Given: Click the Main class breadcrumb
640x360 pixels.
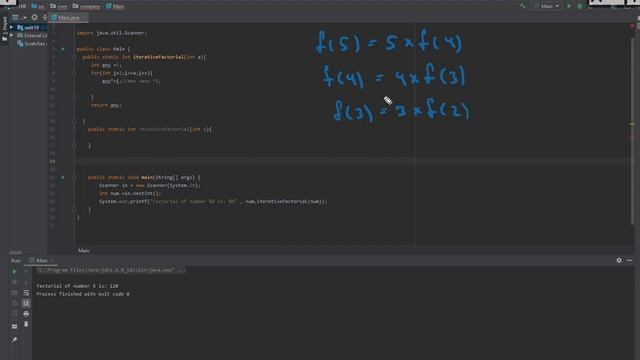Looking at the screenshot, I should 115,6.
